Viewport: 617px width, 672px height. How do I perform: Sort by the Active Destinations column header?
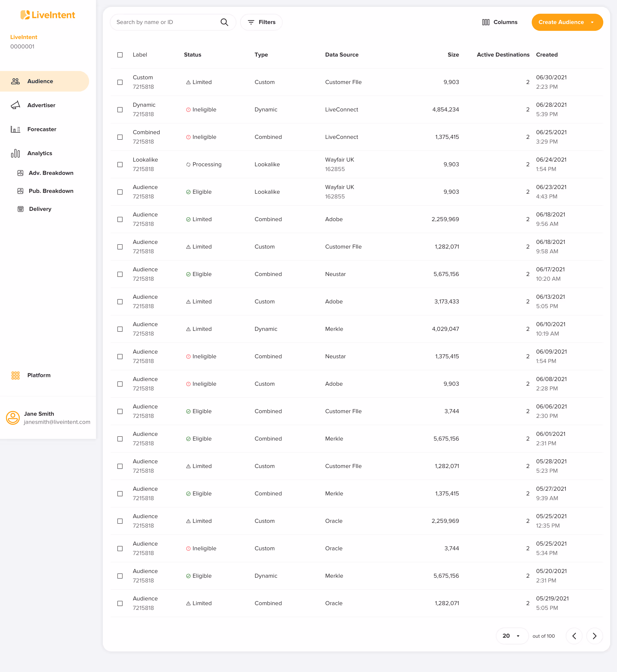(503, 55)
